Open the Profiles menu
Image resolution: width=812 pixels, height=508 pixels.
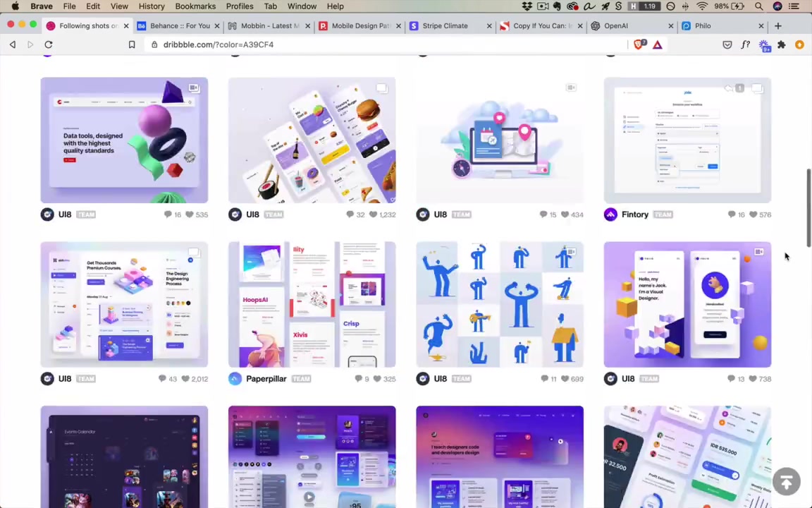(x=240, y=6)
